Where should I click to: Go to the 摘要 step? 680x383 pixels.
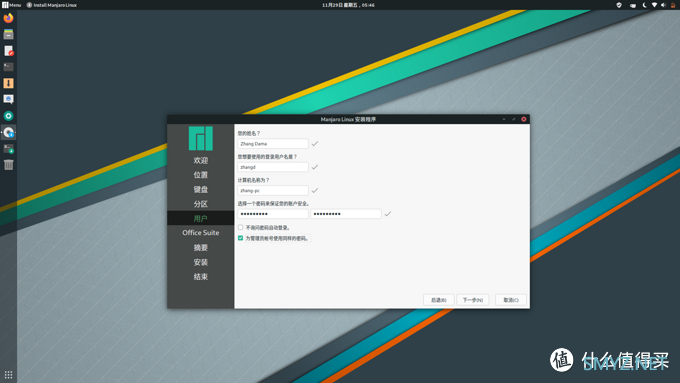[201, 247]
